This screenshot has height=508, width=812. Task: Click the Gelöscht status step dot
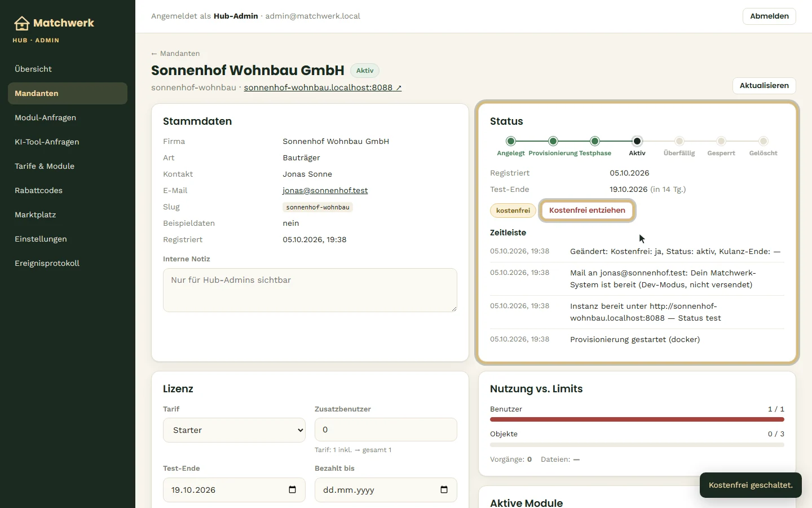tap(764, 141)
